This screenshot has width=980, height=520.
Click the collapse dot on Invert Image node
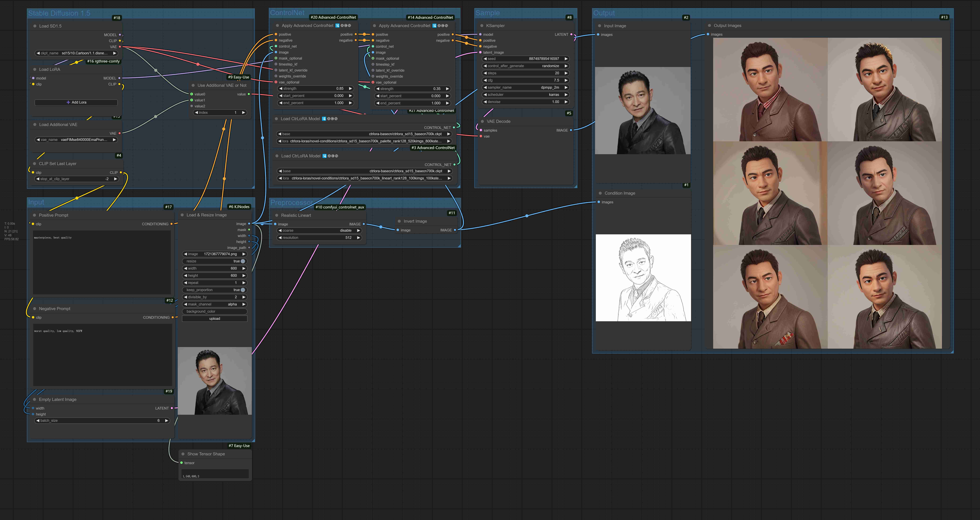coord(399,221)
